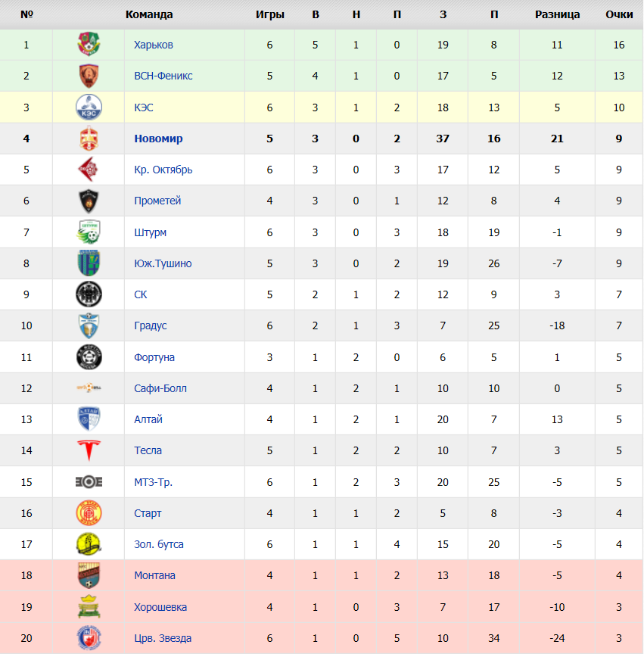Click the Разница column header
Viewport: 644px width, 654px height.
coord(557,14)
